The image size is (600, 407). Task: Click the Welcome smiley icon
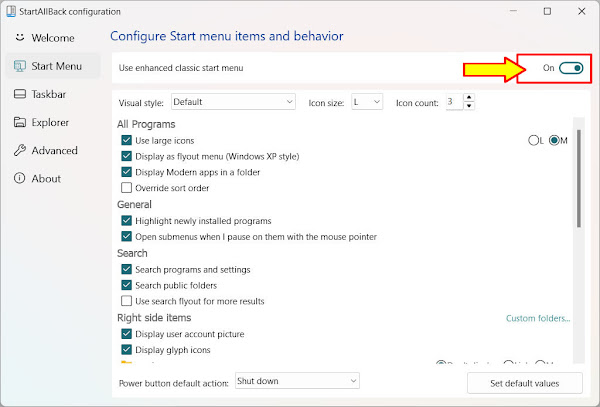coord(20,37)
